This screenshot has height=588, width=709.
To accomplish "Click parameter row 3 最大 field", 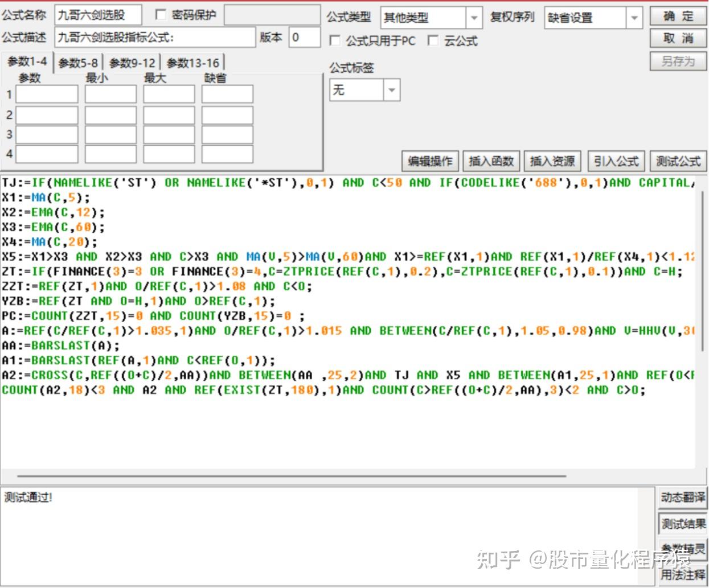I will [169, 134].
